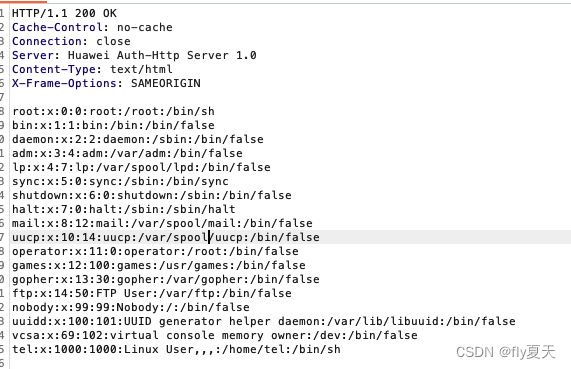571x369 pixels.
Task: Click the highlighted uucp:x:10:14 line
Action: 166,237
